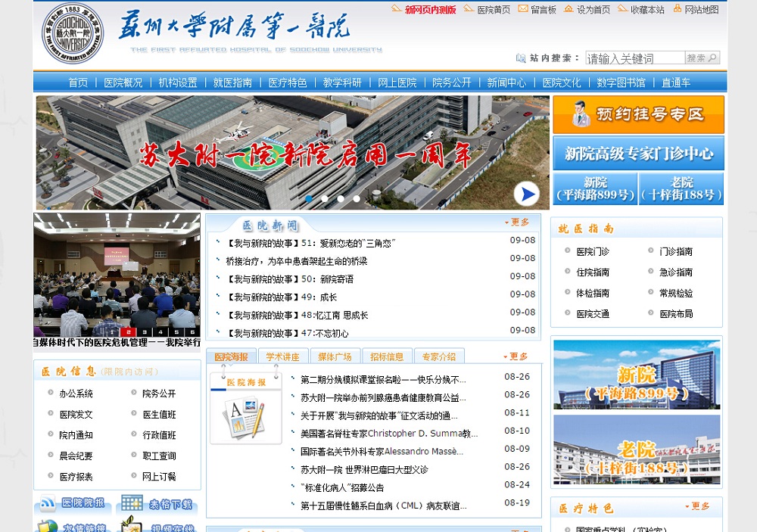Viewport: 757px width, 532px height.
Task: Switch photo slideshow to number 3
Action: click(x=145, y=332)
